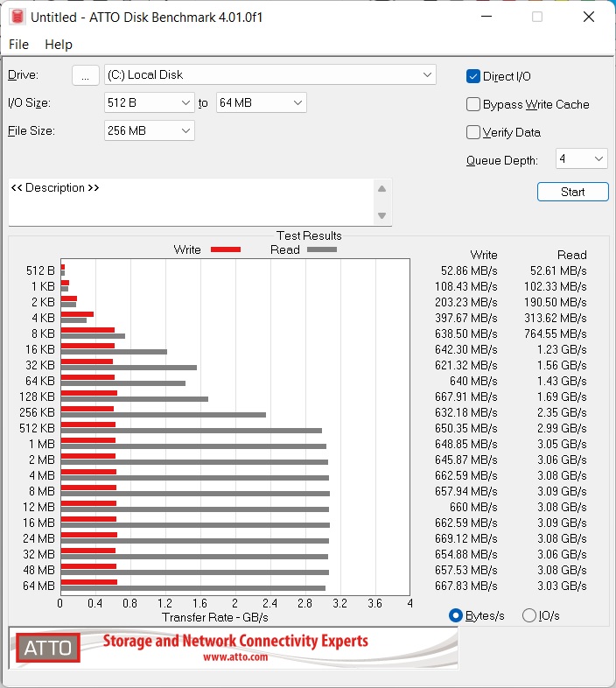616x688 pixels.
Task: Click the Read column header in results
Action: (x=571, y=255)
